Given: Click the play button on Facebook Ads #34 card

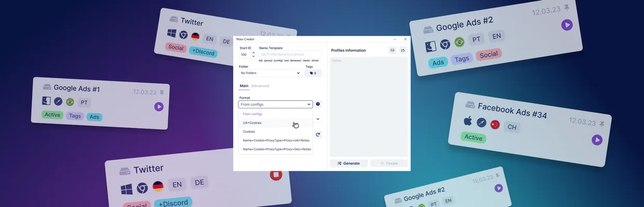Looking at the screenshot, I should [597, 140].
